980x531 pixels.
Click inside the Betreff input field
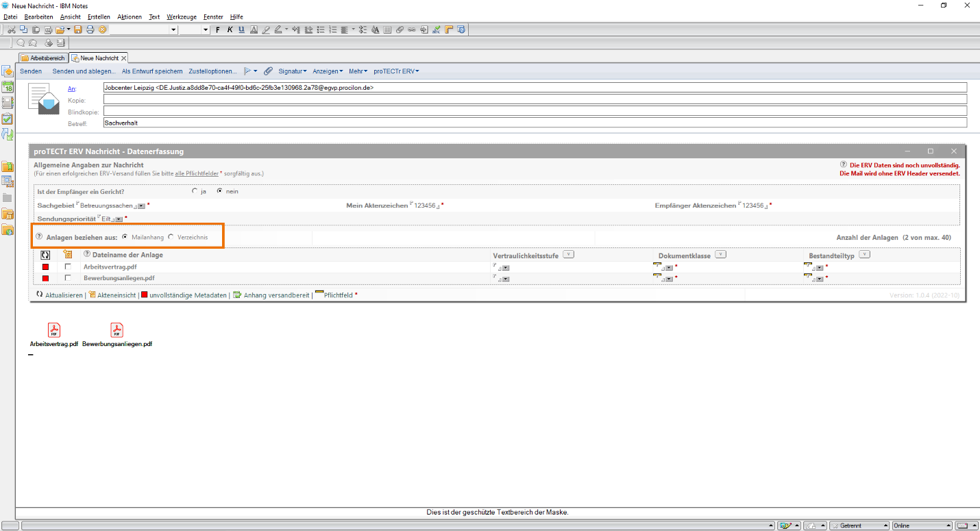(x=535, y=123)
